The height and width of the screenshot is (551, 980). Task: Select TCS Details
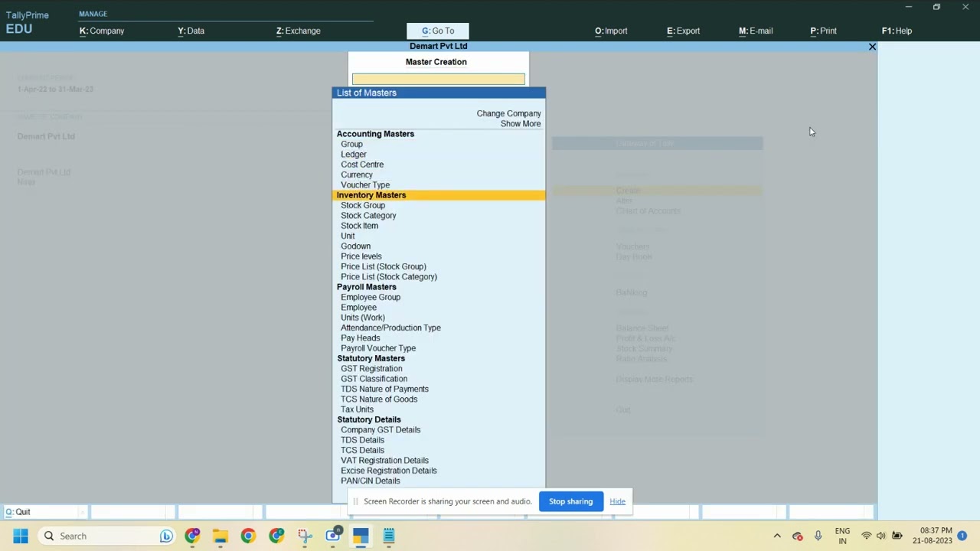(362, 450)
